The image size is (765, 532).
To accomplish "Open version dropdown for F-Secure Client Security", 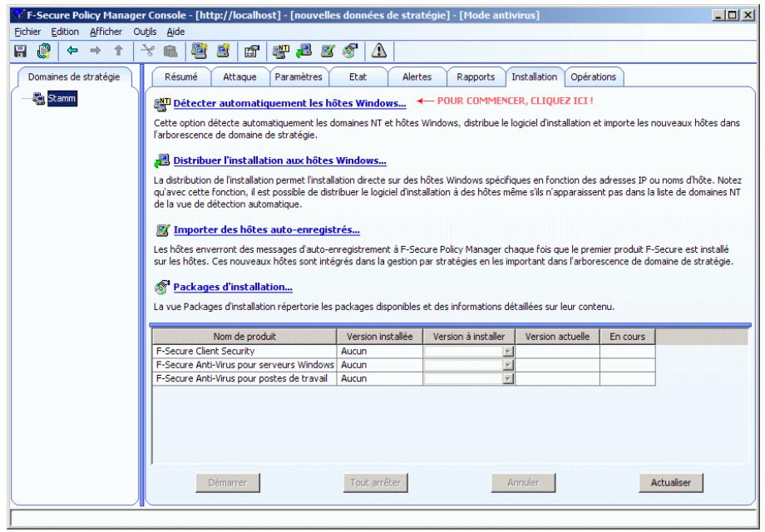I will [508, 351].
